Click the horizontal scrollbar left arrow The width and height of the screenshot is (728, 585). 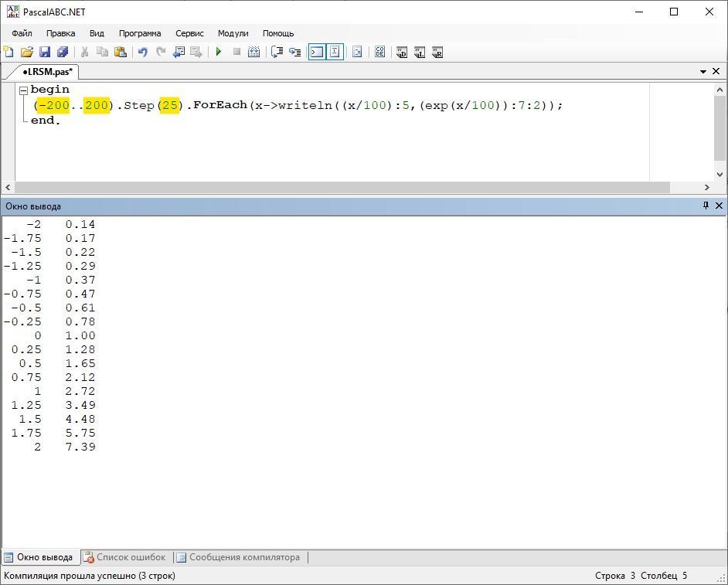pyautogui.click(x=8, y=187)
